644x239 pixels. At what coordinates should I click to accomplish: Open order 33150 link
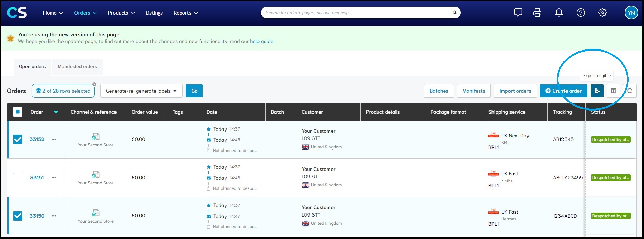[x=37, y=216]
